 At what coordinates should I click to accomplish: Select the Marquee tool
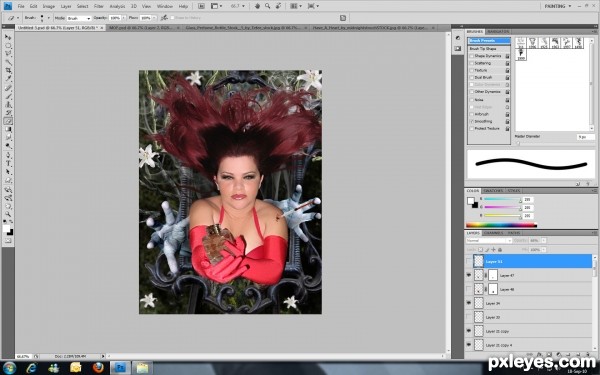pos(8,46)
